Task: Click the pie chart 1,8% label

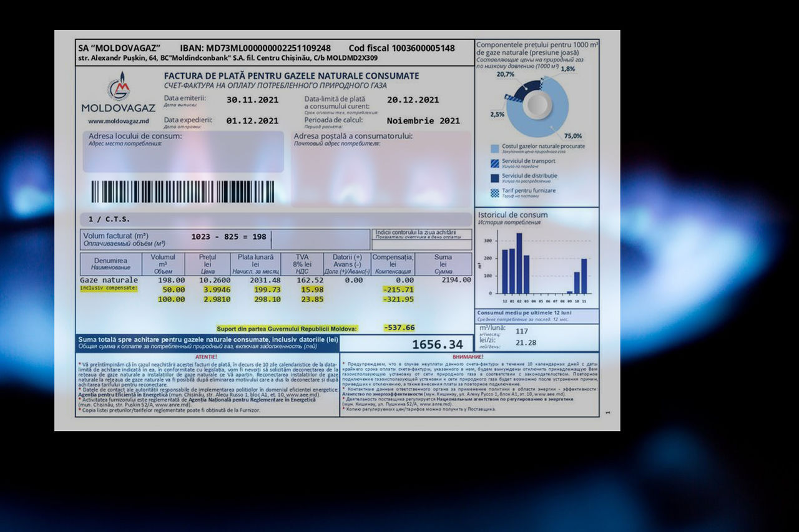Action: 568,69
